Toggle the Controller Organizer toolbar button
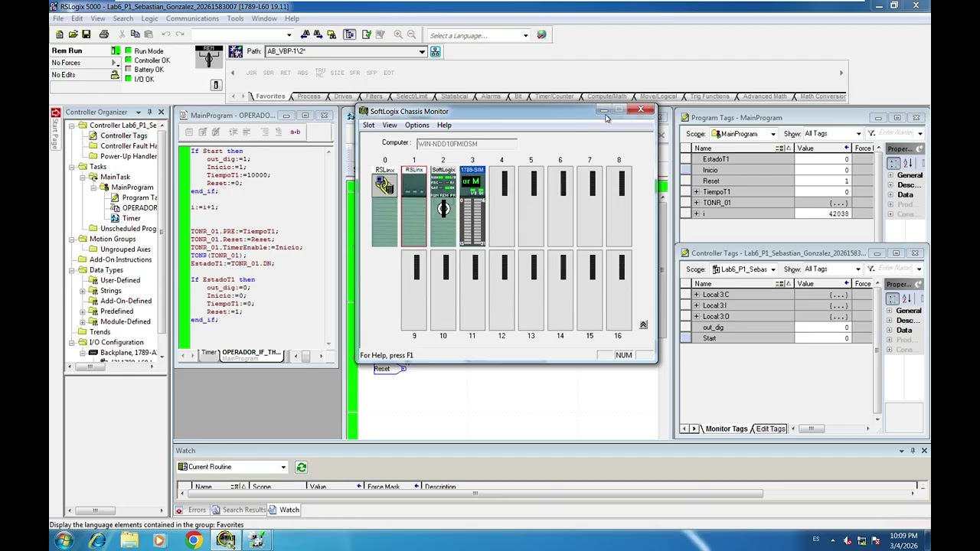The width and height of the screenshot is (980, 551). point(349,34)
